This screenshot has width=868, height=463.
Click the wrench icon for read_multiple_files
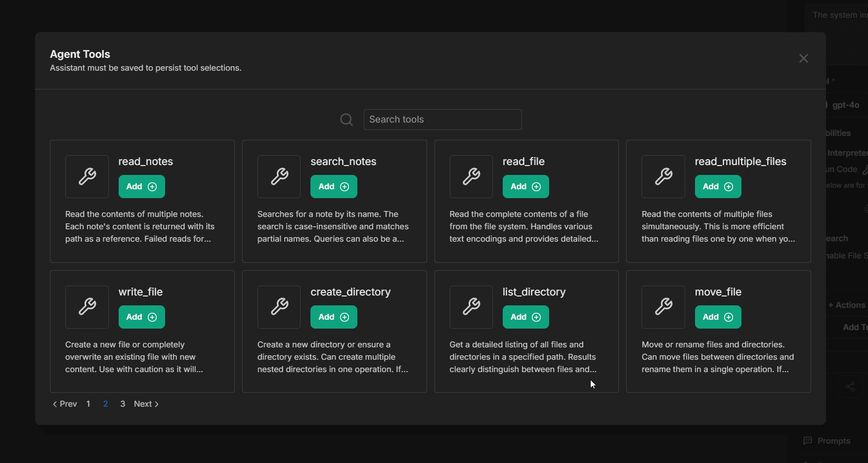pyautogui.click(x=663, y=176)
